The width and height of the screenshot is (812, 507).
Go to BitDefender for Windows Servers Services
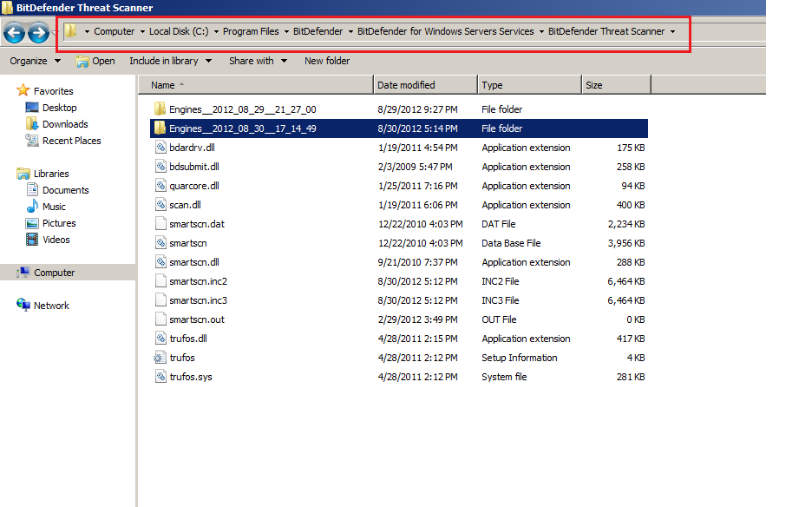pyautogui.click(x=445, y=31)
